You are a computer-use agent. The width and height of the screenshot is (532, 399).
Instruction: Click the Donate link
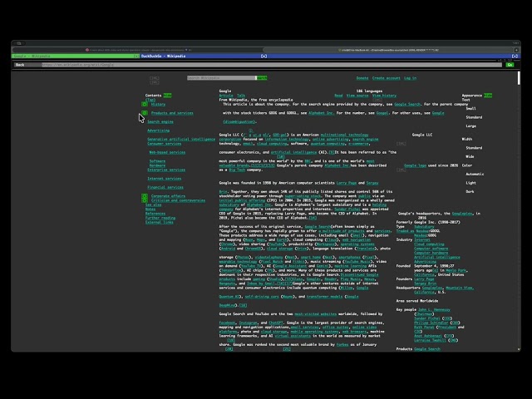coord(362,78)
